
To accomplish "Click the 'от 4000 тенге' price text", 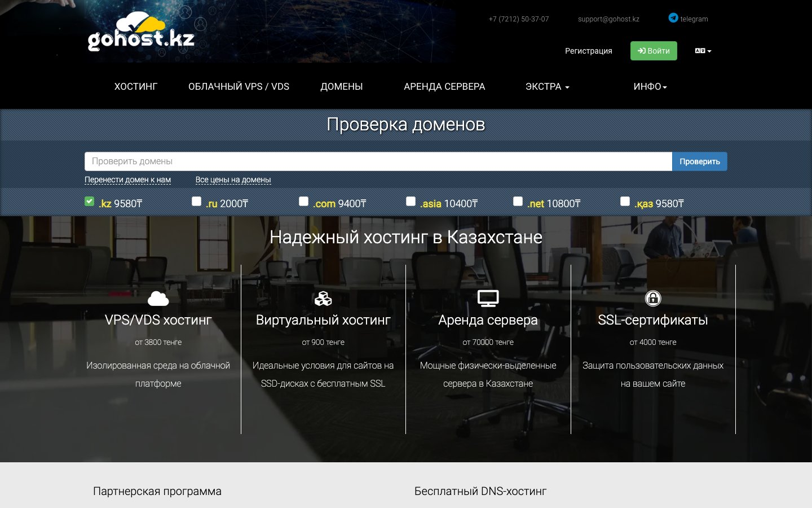I will [653, 342].
